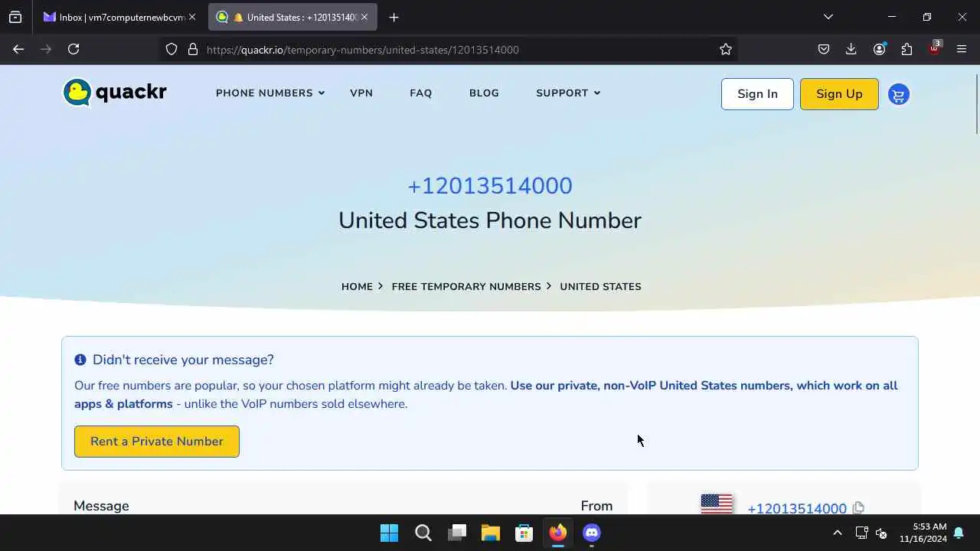Click the quackr duck logo
The height and width of the screenshot is (551, 980).
[x=115, y=93]
